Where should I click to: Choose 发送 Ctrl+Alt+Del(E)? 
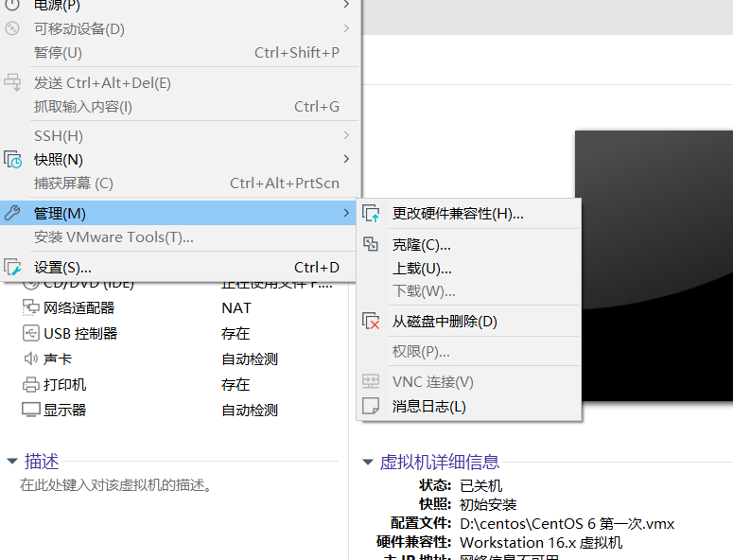180,82
